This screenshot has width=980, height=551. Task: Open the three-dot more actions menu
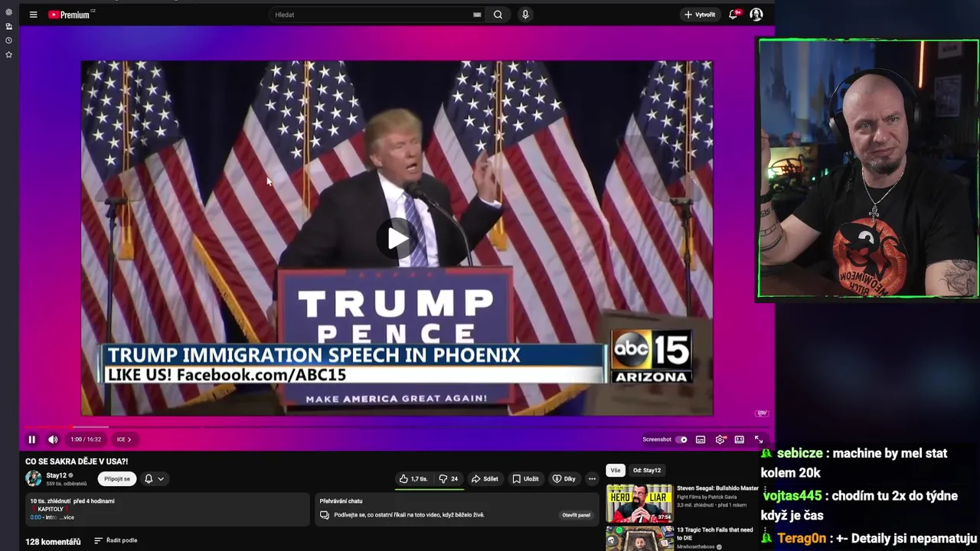pyautogui.click(x=592, y=479)
